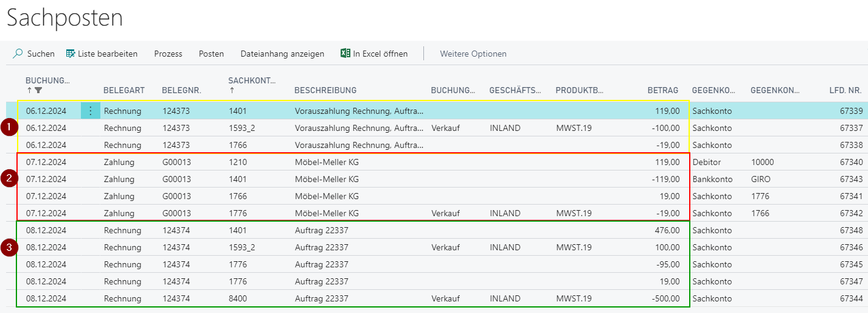Click the Excel icon in the toolbar
868x313 pixels.
345,54
